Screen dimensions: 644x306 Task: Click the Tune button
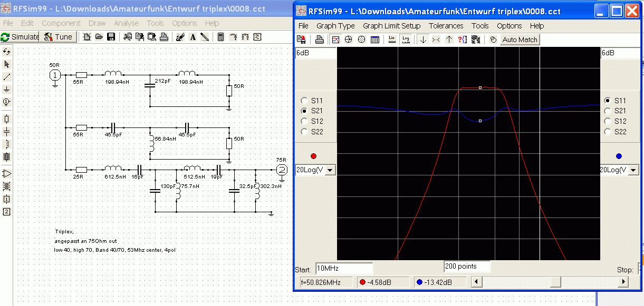[59, 37]
